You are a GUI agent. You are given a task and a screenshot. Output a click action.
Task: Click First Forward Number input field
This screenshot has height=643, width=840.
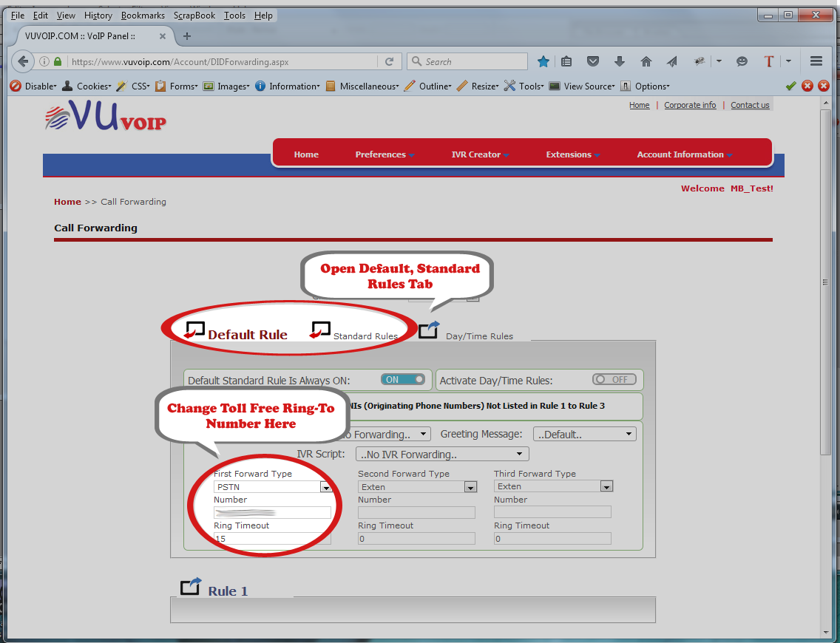click(272, 512)
